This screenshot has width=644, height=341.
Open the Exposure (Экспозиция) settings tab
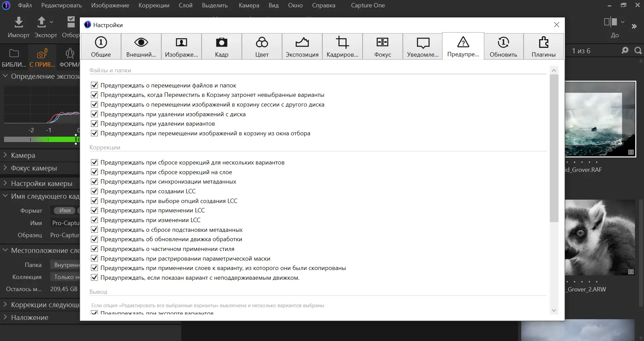302,47
